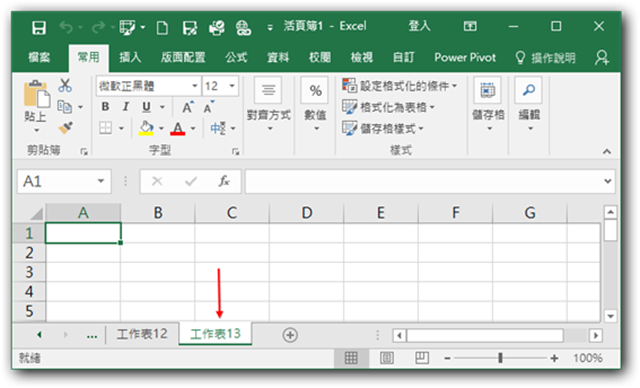Screen dimensions: 640x388
Task: Expand the 數值 percent group button
Action: [315, 104]
